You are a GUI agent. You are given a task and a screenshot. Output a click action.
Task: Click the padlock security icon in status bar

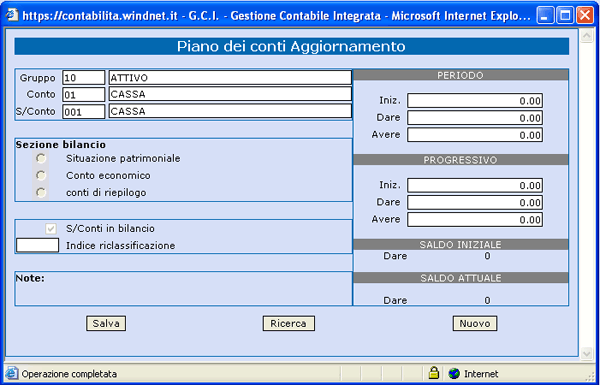coord(434,373)
